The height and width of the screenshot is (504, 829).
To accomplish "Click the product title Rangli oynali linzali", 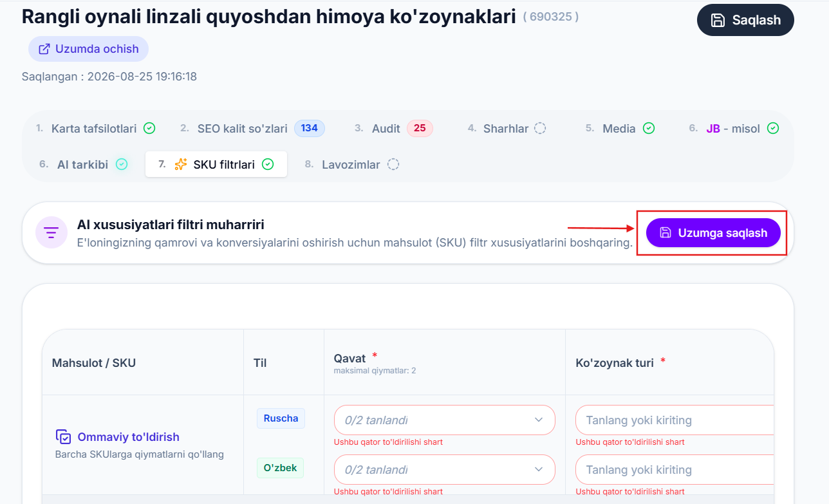I will coord(269,17).
